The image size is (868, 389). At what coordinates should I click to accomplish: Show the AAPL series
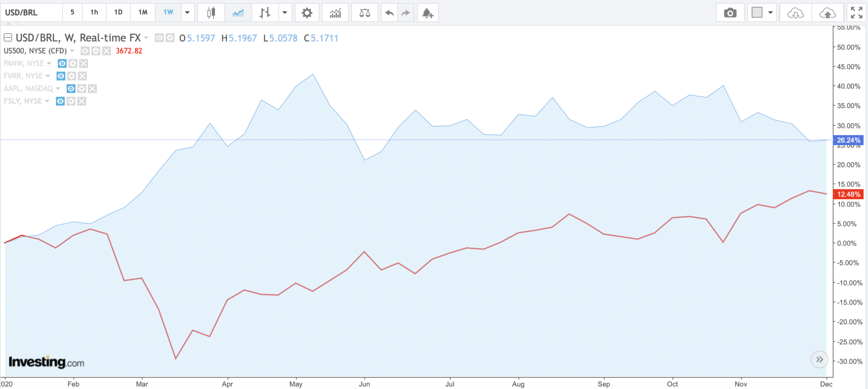71,89
